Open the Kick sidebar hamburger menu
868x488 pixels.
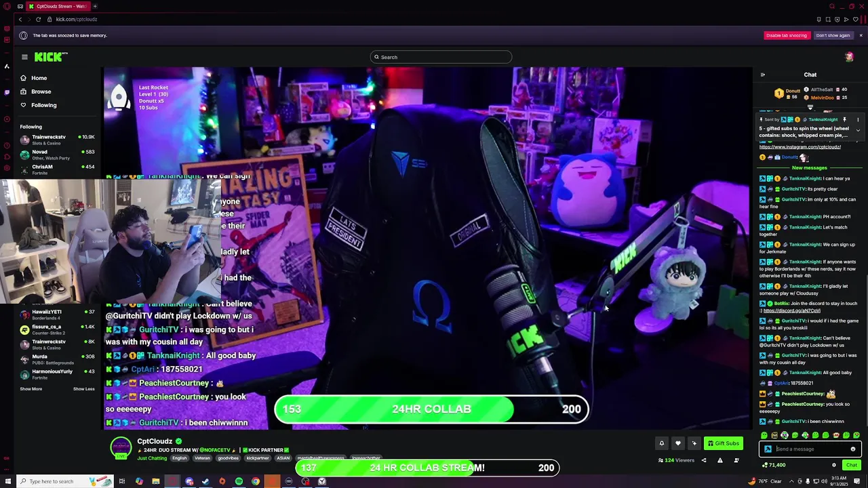point(24,57)
